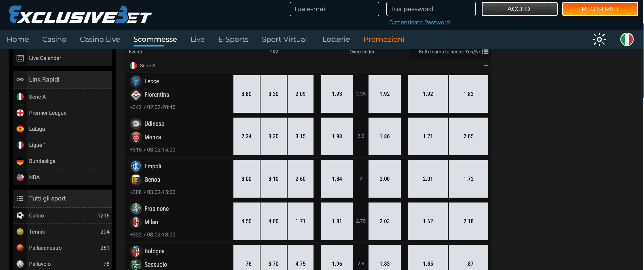Click the Fiorentina team crest
The height and width of the screenshot is (270, 644).
click(136, 95)
